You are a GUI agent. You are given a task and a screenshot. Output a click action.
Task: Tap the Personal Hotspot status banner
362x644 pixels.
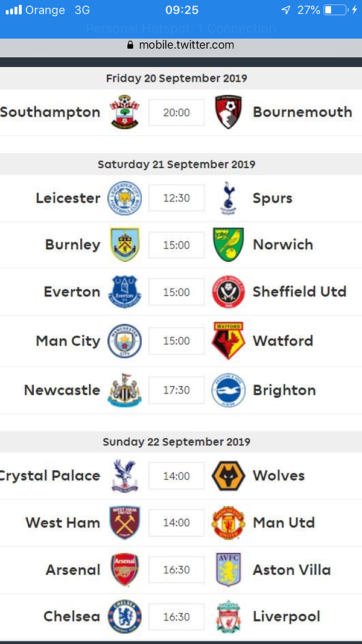click(x=181, y=29)
